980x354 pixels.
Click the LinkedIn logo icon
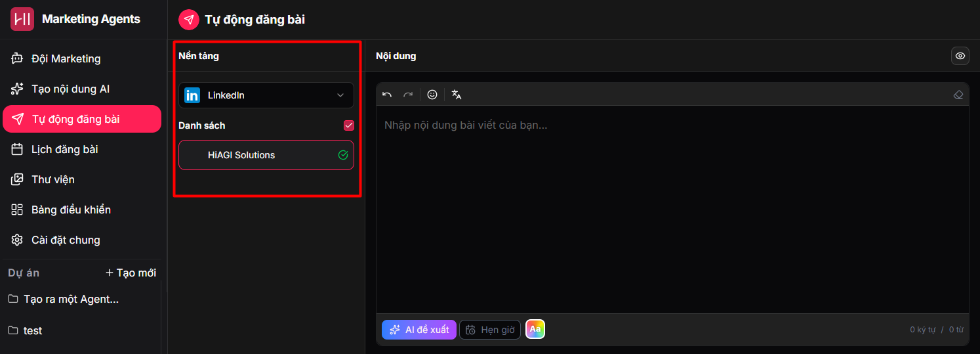click(x=192, y=95)
